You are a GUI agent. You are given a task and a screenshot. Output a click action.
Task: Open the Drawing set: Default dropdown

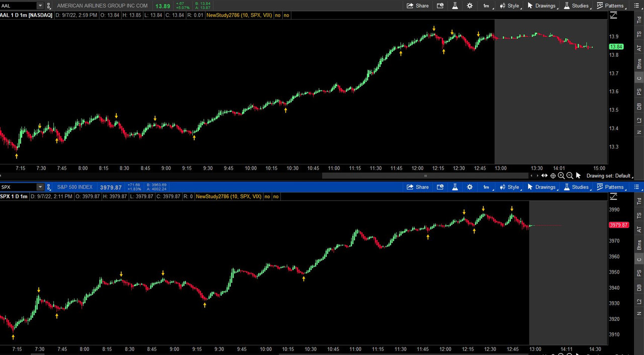point(610,175)
